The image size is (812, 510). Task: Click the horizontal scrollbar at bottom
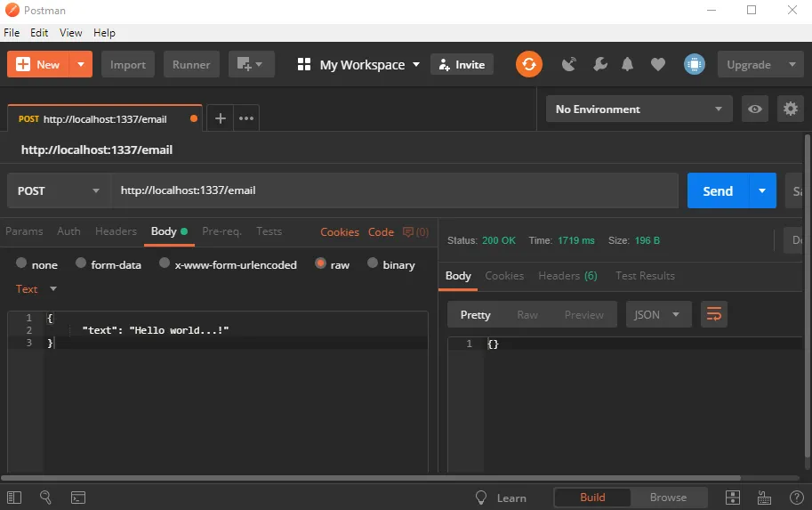[x=371, y=478]
